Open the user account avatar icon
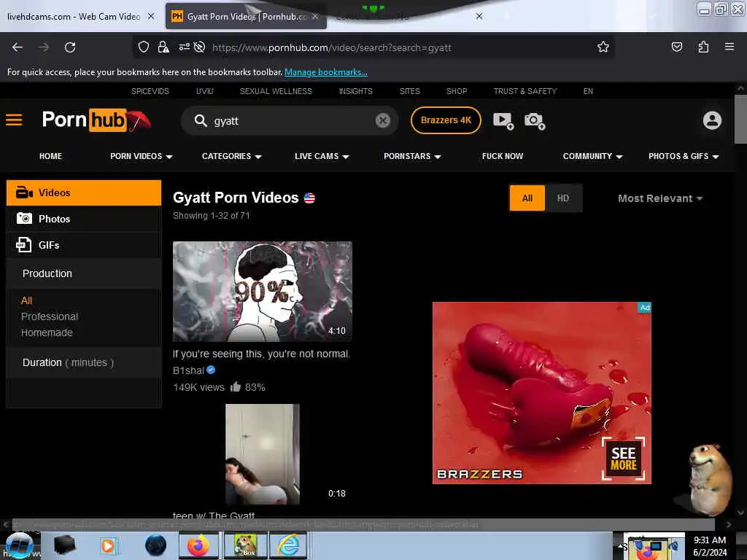 tap(712, 120)
